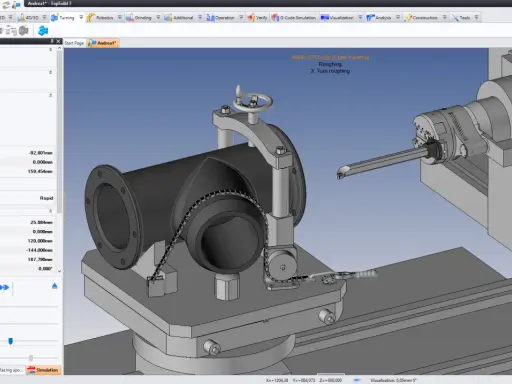Click the 4D/5D tab icon
Viewport: 512px width, 384px height.
tap(21, 18)
